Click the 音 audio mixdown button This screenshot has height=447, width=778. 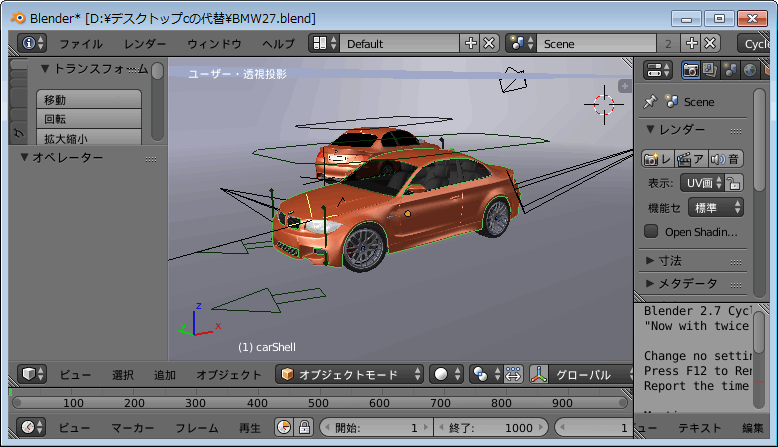pos(725,159)
